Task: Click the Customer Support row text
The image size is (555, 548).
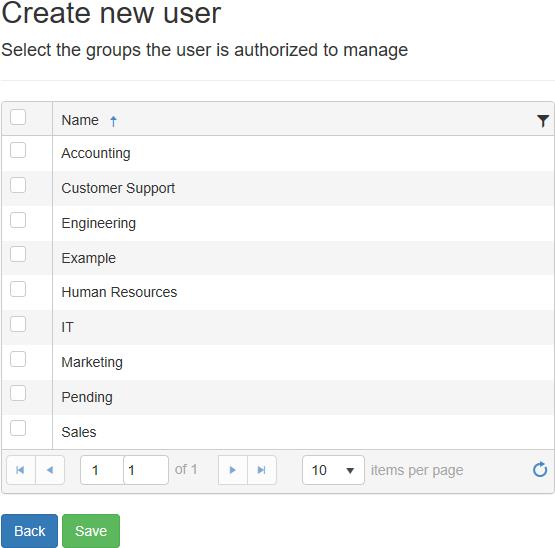Action: (118, 188)
